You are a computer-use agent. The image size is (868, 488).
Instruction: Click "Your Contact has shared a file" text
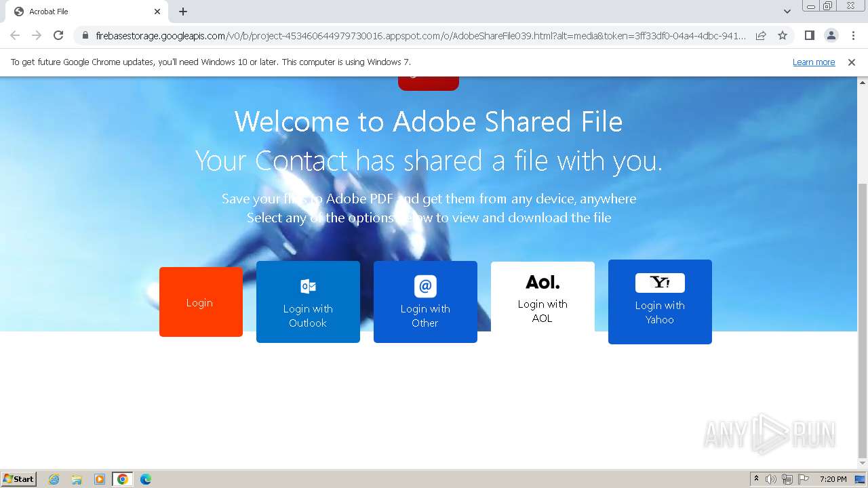coord(429,161)
